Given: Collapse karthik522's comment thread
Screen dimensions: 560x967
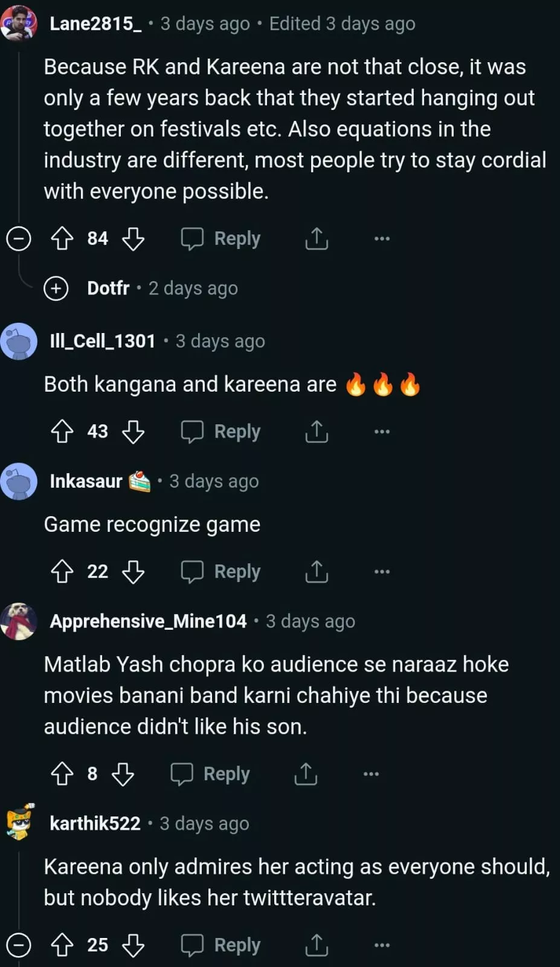Looking at the screenshot, I should (x=19, y=945).
